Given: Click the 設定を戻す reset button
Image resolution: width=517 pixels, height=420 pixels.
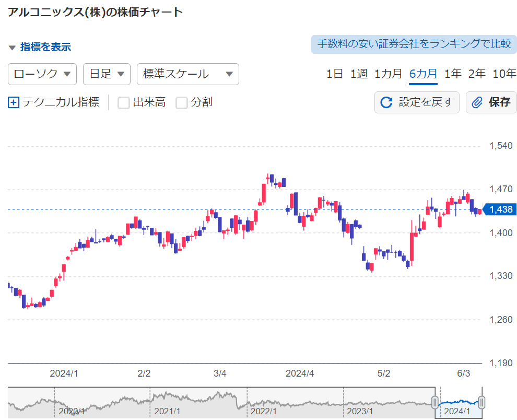Looking at the screenshot, I should (417, 102).
